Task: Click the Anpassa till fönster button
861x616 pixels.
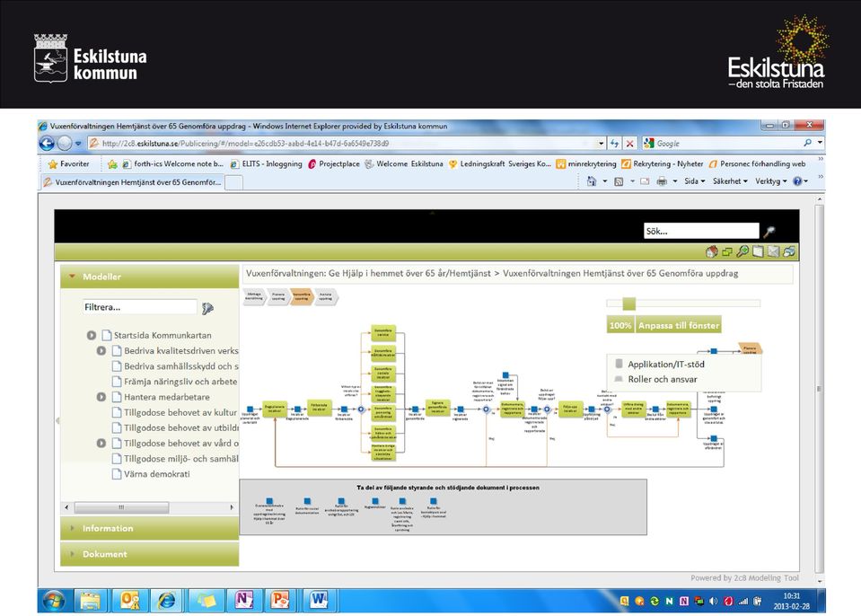Action: point(679,326)
